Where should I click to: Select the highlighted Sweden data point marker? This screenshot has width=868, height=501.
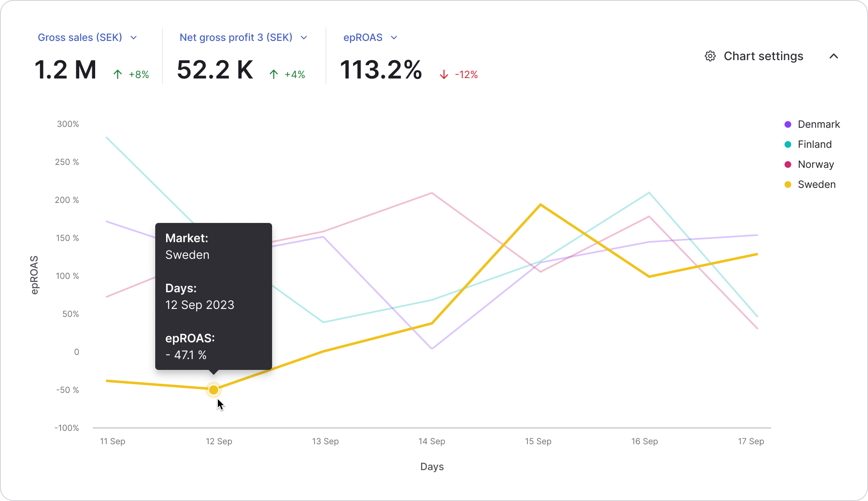[x=214, y=390]
